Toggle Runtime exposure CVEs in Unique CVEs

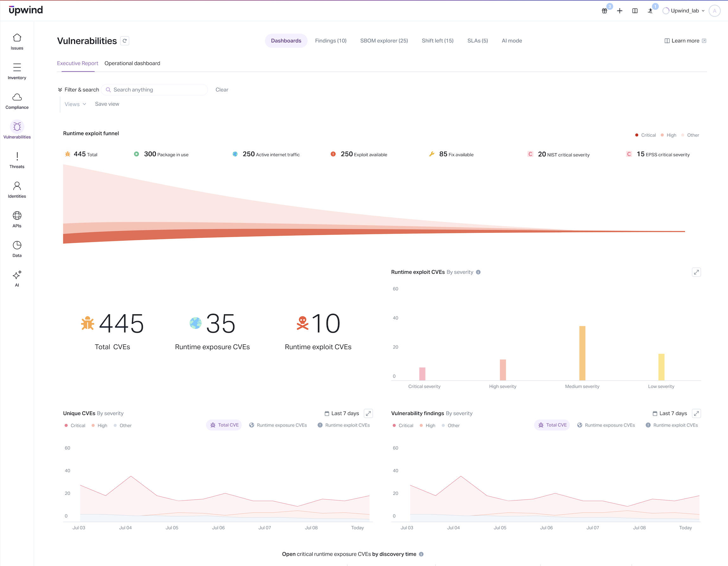click(278, 425)
